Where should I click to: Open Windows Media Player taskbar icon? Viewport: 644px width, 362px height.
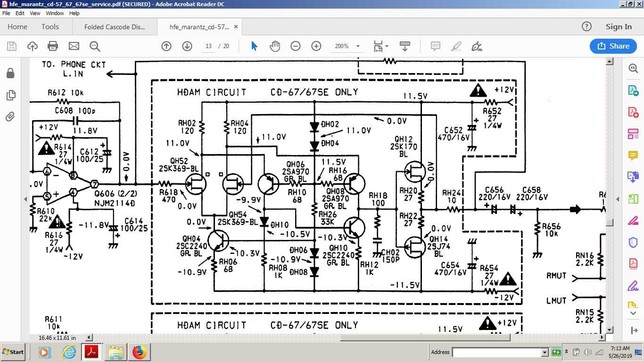[44, 352]
